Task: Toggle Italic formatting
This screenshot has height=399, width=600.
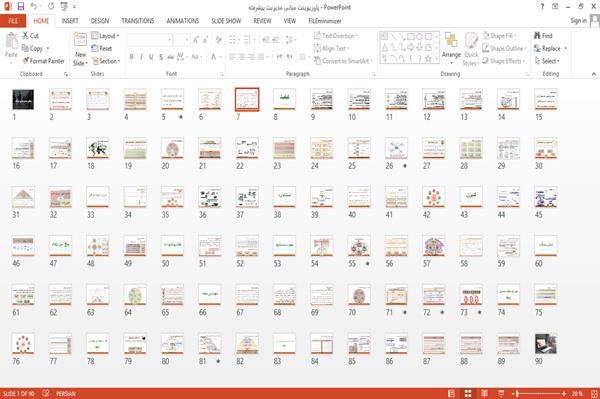Action: (141, 57)
